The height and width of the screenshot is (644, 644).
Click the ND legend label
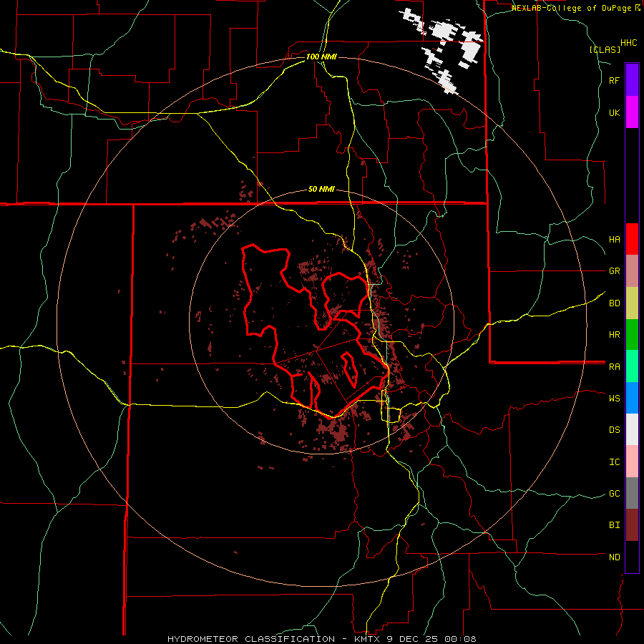614,557
